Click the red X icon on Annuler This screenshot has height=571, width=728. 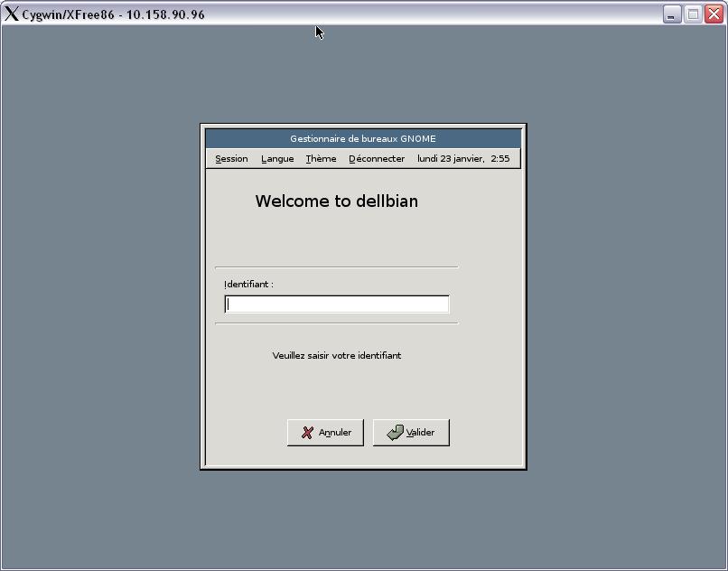pos(307,433)
